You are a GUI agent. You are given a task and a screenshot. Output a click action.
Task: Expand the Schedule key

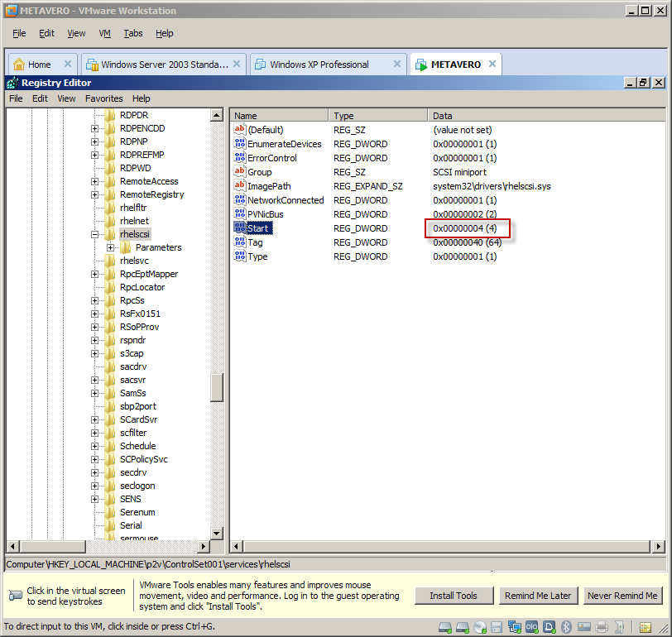point(94,447)
